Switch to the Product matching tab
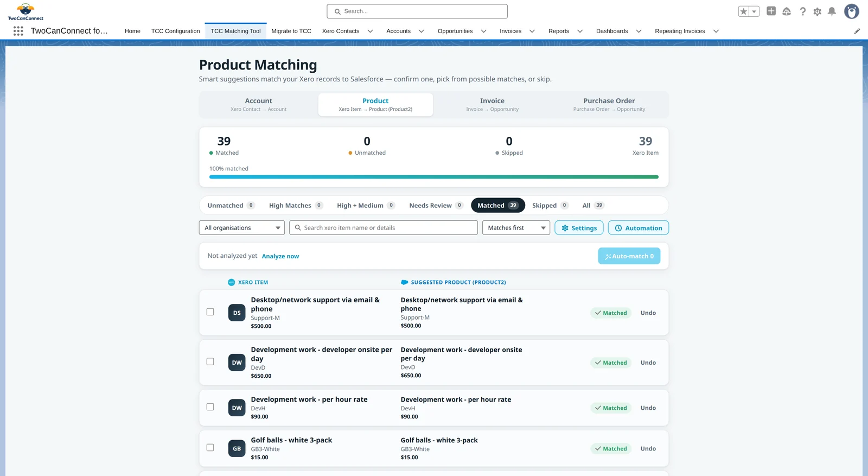 (375, 105)
